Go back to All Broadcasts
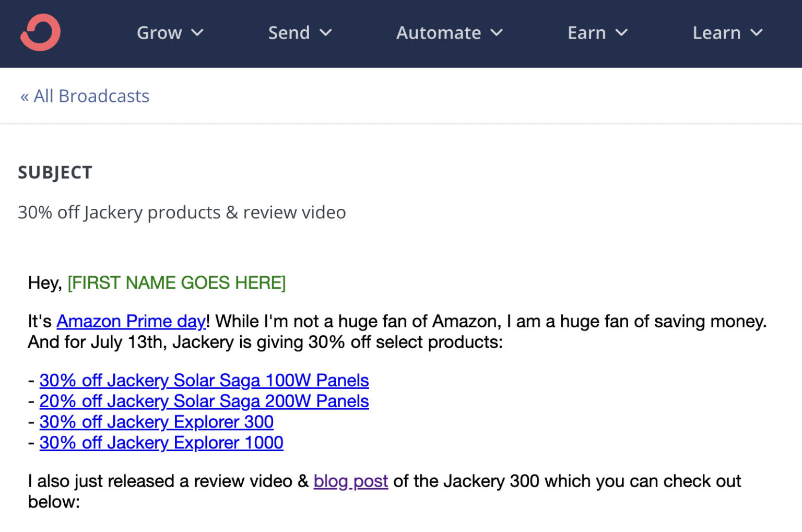This screenshot has height=532, width=802. coord(85,96)
